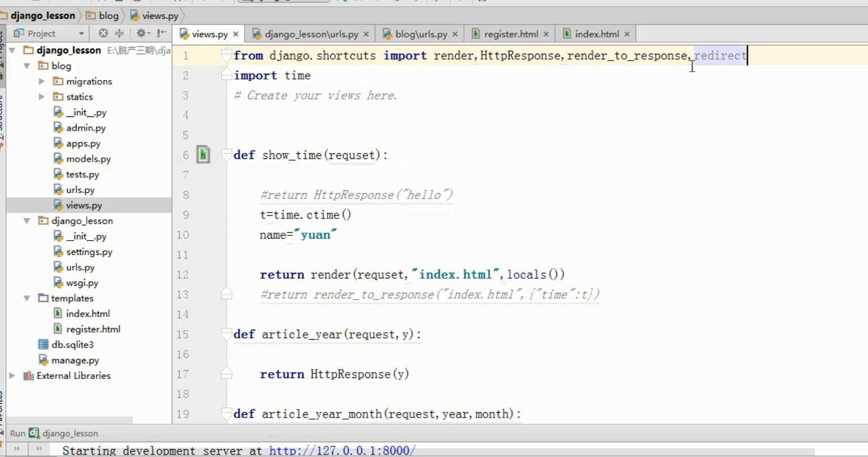The height and width of the screenshot is (457, 868).
Task: Click the word redirect in import line
Action: click(720, 55)
